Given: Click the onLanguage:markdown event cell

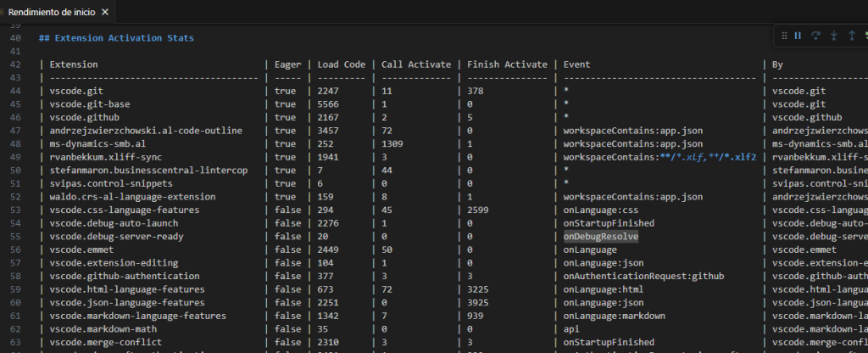Looking at the screenshot, I should pos(615,316).
